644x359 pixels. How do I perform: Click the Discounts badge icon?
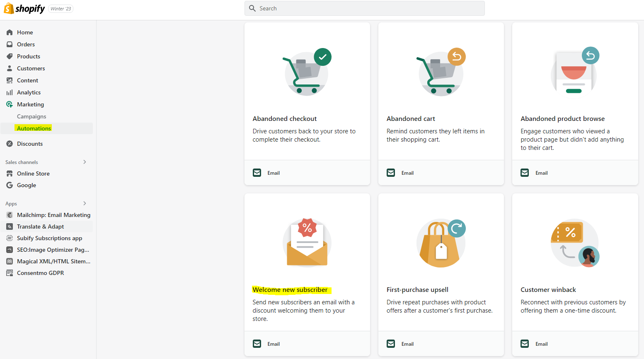point(10,144)
